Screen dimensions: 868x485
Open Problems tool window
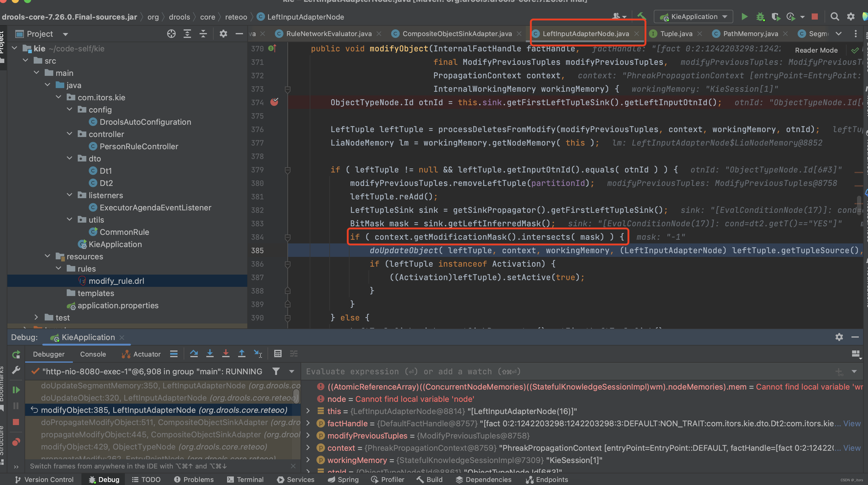click(x=194, y=479)
